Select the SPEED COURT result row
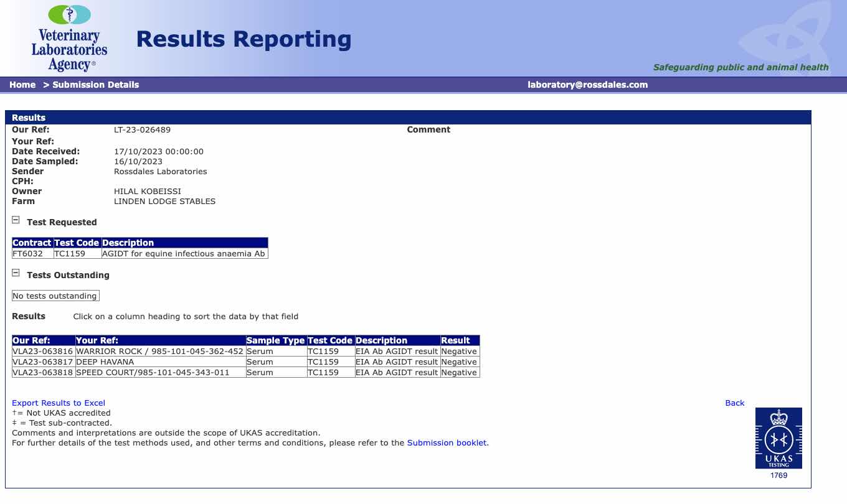The image size is (847, 504). (x=152, y=373)
